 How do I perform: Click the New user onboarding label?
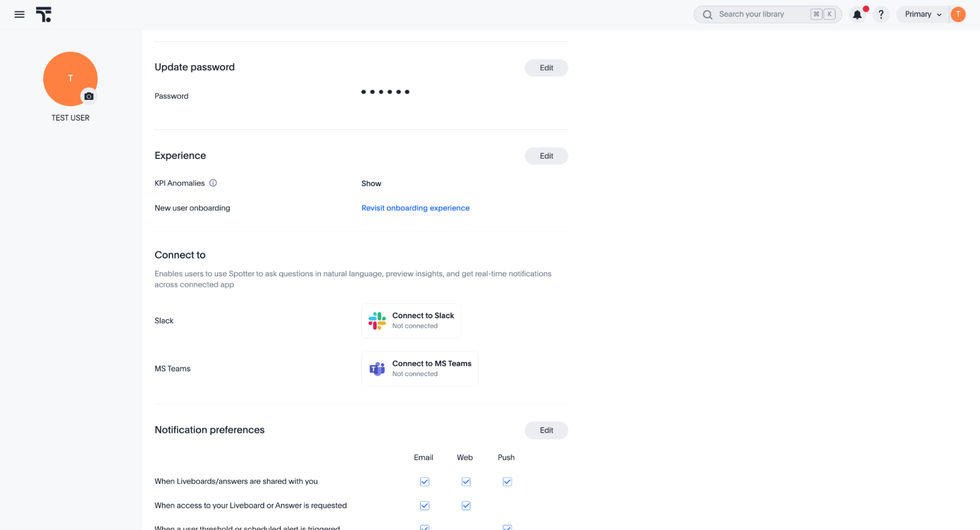[x=192, y=208]
